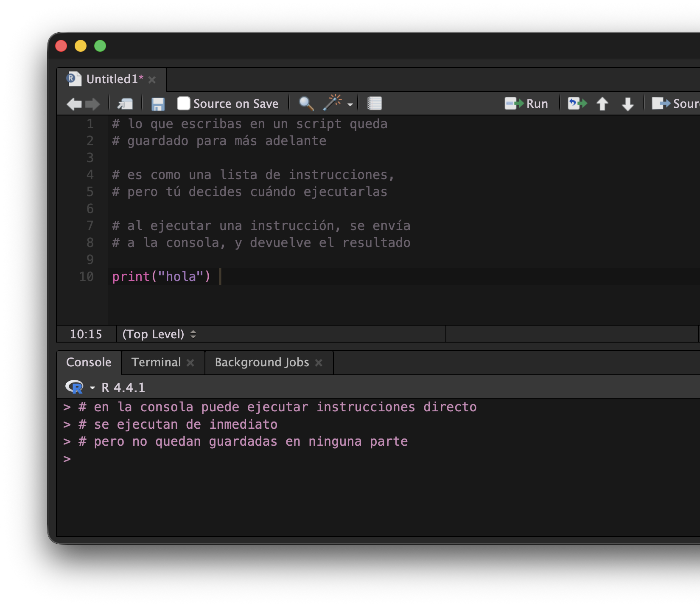Click the Show in new window icon

125,104
